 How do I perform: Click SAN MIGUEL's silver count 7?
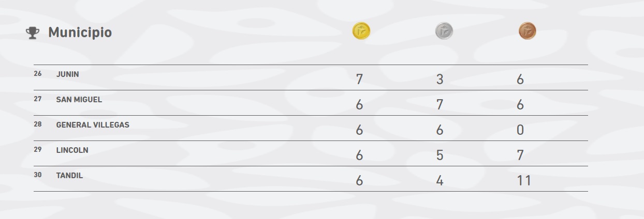point(440,105)
